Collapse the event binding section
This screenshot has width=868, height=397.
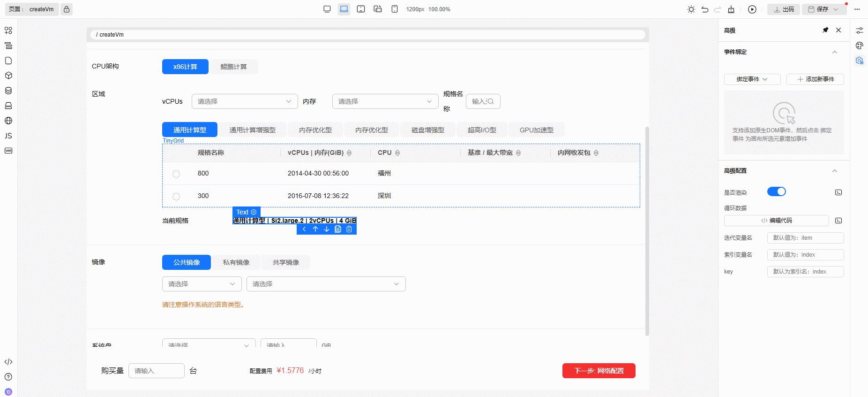point(835,52)
